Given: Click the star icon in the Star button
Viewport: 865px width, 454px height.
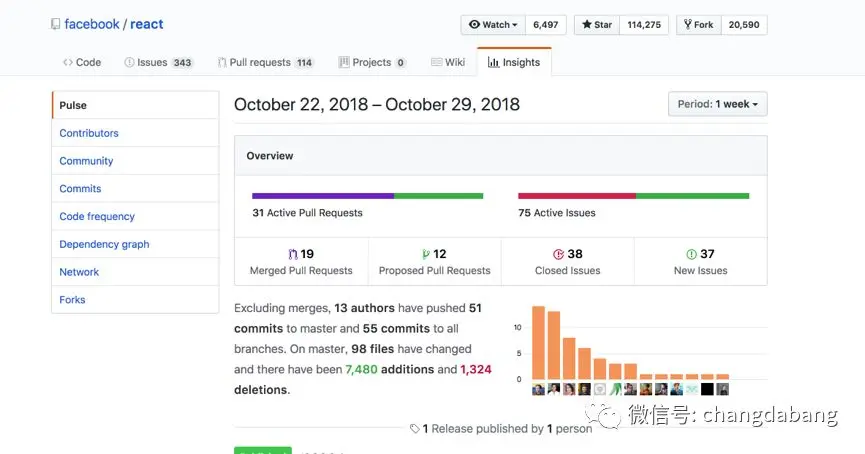Looking at the screenshot, I should 586,24.
